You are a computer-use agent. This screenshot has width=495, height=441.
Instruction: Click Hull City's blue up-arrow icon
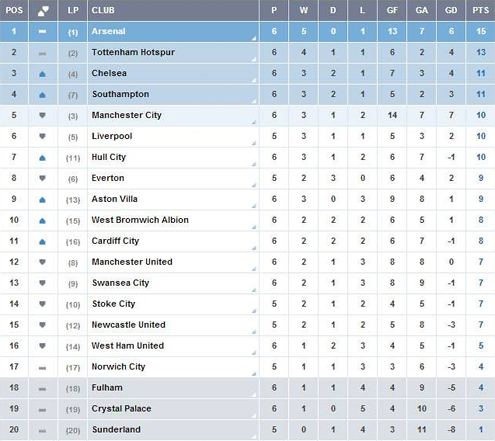point(42,158)
